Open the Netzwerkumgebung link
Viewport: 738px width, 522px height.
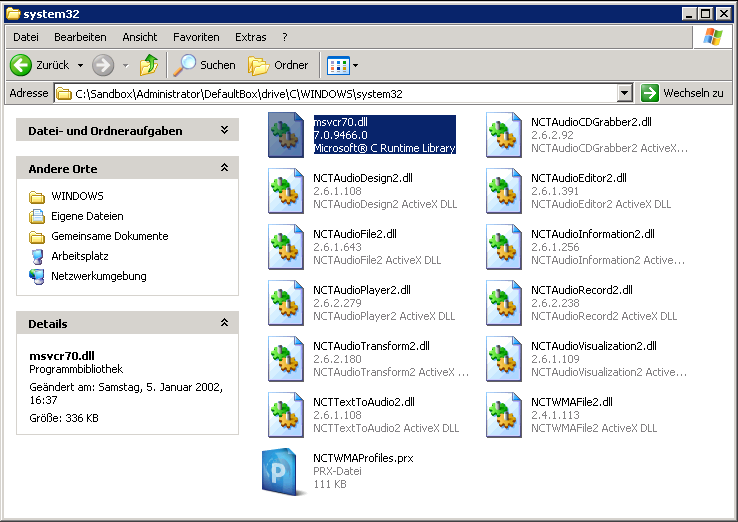(99, 276)
